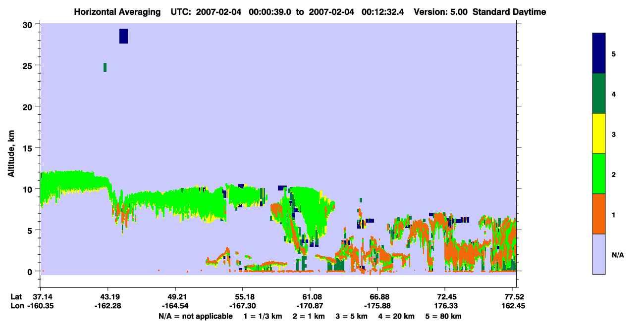
Task: Click the 'Version: 5.00' text
Action: click(440, 12)
